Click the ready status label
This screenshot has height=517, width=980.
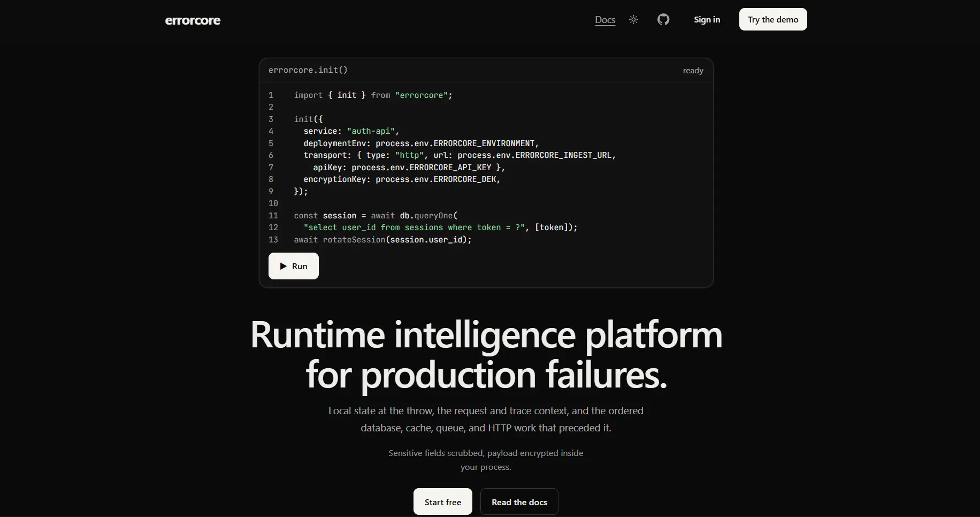[693, 71]
